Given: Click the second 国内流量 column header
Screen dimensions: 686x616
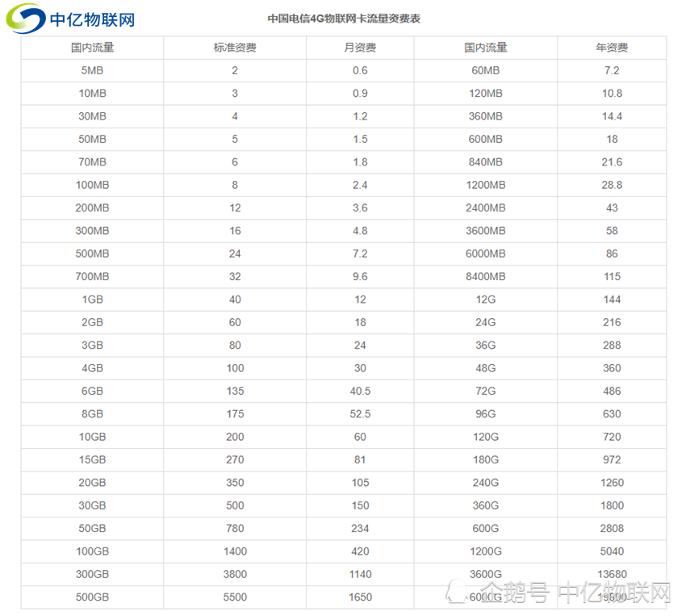Looking at the screenshot, I should click(484, 48).
